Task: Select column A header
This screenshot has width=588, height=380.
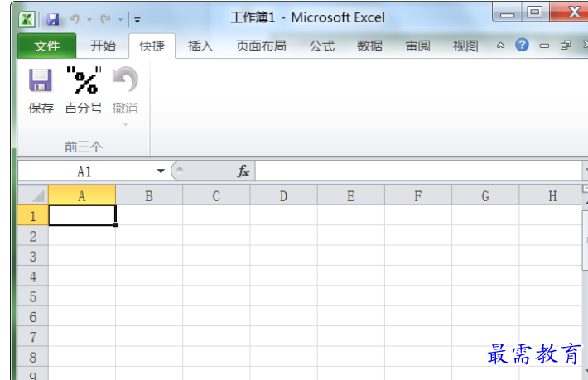Action: tap(82, 195)
